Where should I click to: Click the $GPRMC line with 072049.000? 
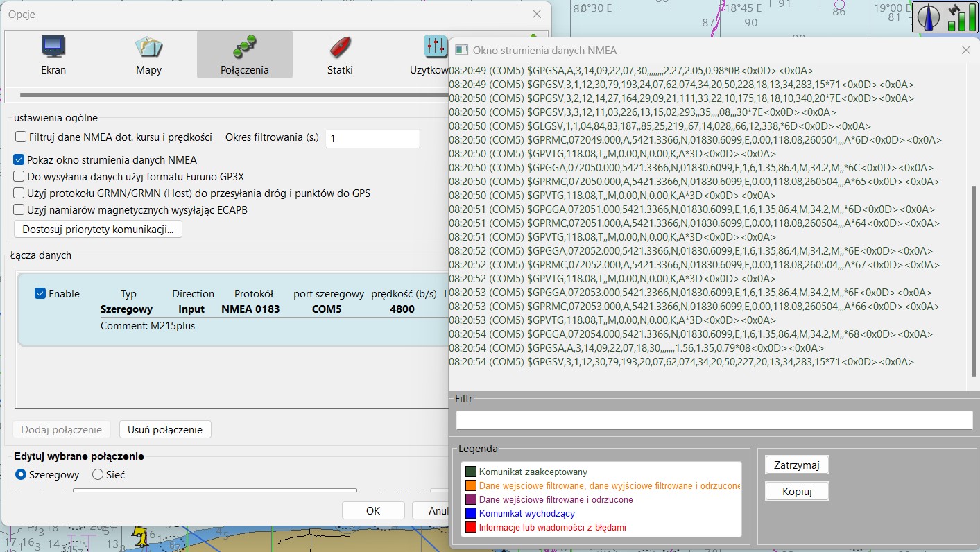[x=696, y=140]
